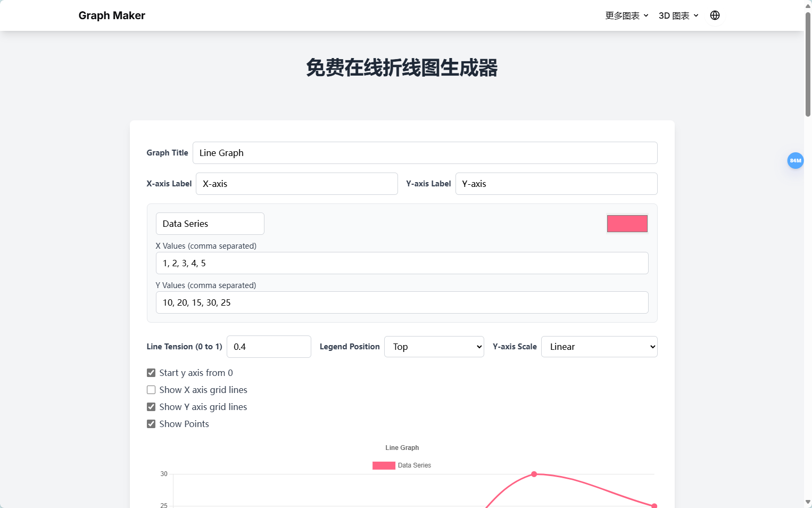This screenshot has width=812, height=508.
Task: Open the 3D 图表 menu
Action: coord(678,15)
